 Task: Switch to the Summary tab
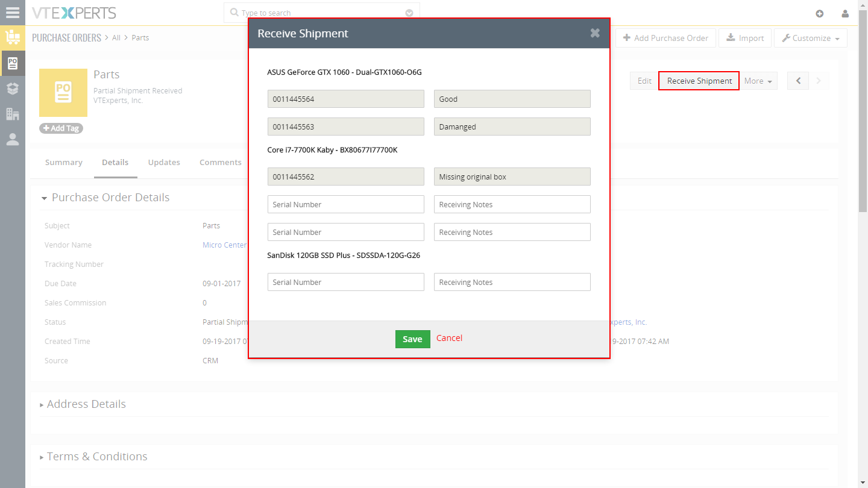[x=63, y=162]
